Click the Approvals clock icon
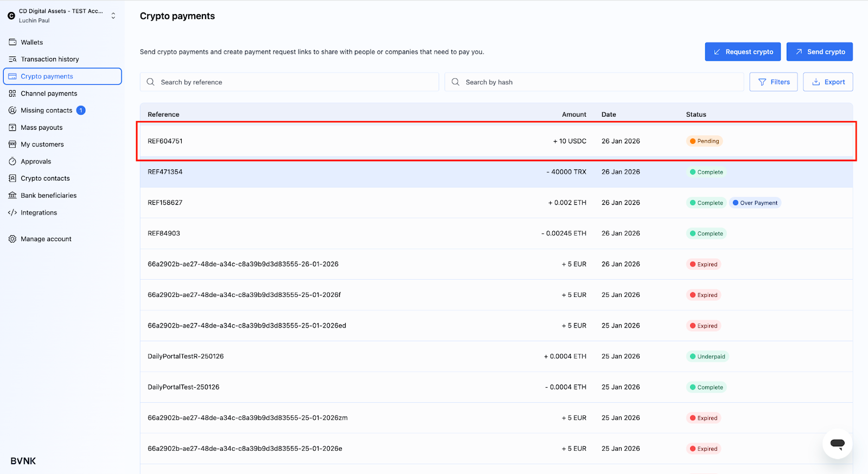The height and width of the screenshot is (474, 868). click(x=12, y=161)
